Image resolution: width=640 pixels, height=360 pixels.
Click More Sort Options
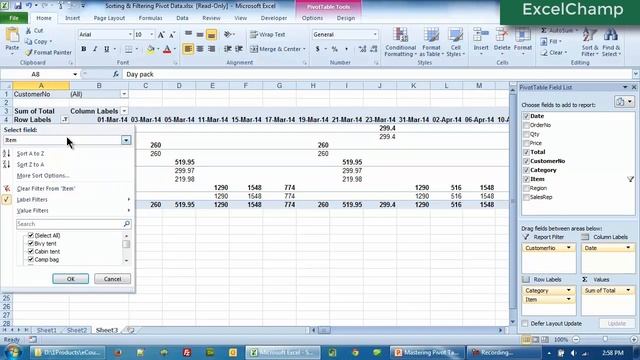point(43,176)
